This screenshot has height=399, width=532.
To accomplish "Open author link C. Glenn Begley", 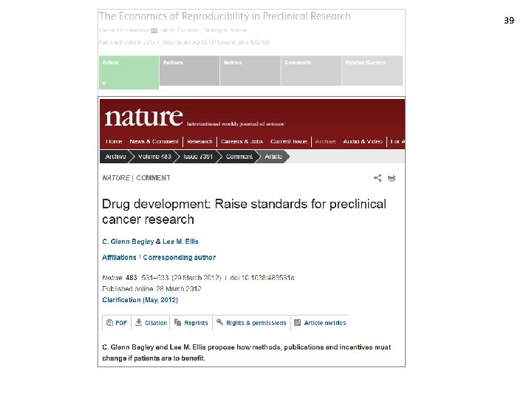I will [128, 242].
